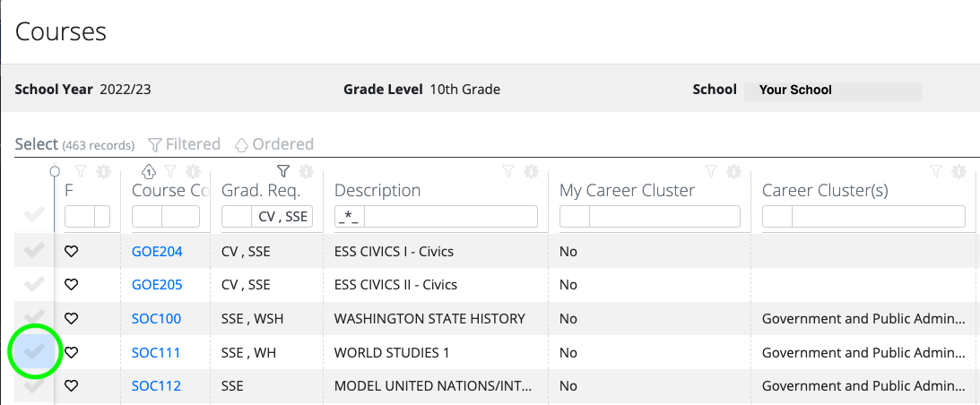This screenshot has width=980, height=405.
Task: Favorite WORLD STUDIES 1 with heart icon
Action: [x=71, y=352]
